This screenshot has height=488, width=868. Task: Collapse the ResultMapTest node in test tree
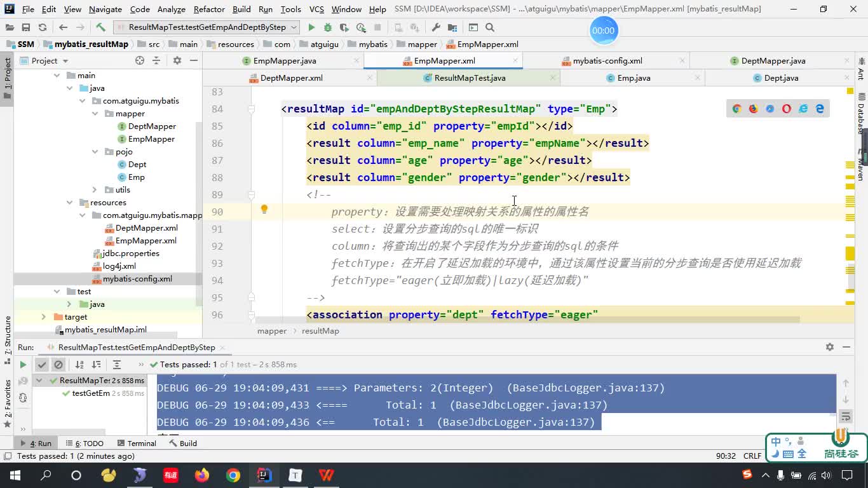tap(39, 381)
